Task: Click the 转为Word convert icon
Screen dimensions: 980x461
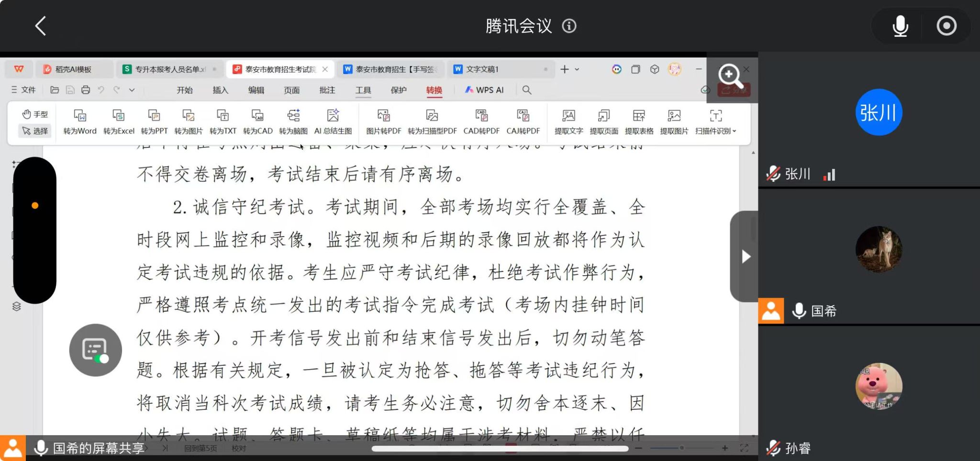Action: click(x=80, y=122)
